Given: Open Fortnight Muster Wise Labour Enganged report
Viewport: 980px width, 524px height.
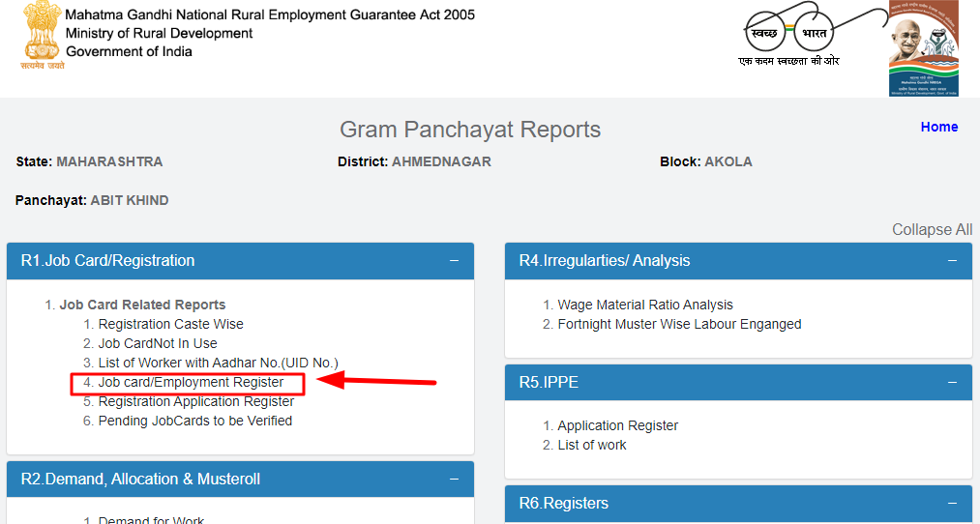Looking at the screenshot, I should pyautogui.click(x=679, y=324).
